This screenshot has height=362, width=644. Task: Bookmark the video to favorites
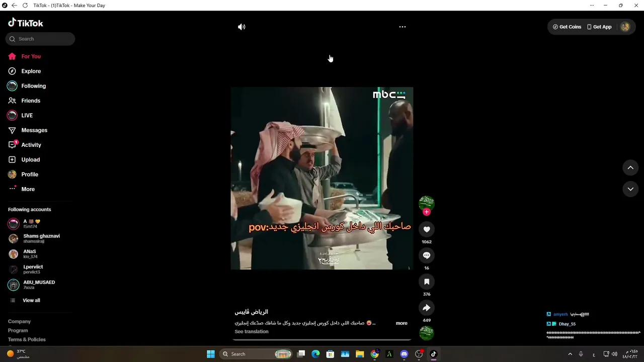[427, 282]
